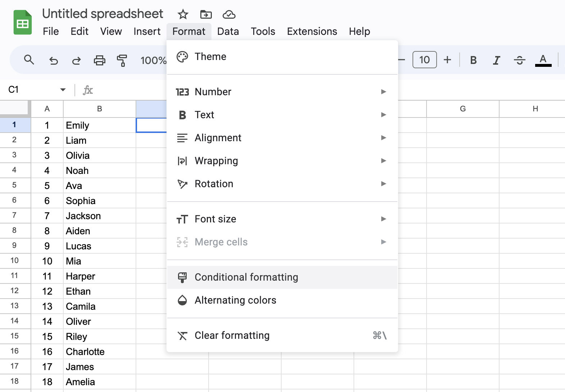Print the spreadsheet
Screen dimensions: 565x392
tap(100, 60)
